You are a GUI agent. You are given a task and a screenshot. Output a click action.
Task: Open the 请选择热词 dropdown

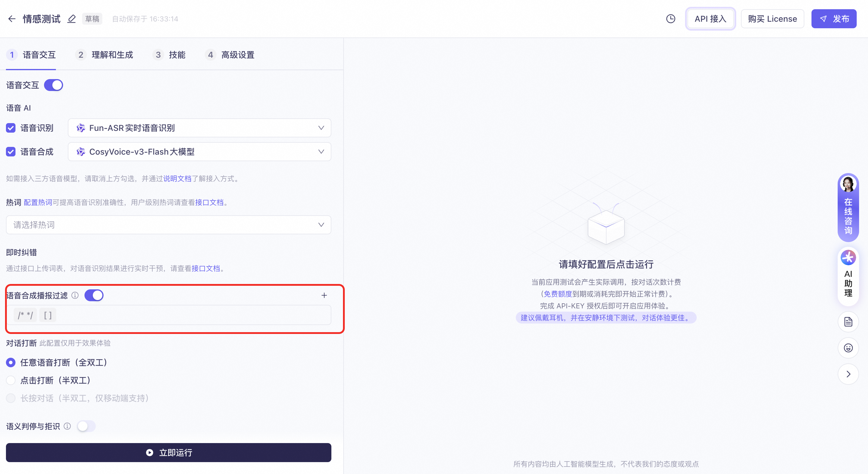(x=168, y=225)
